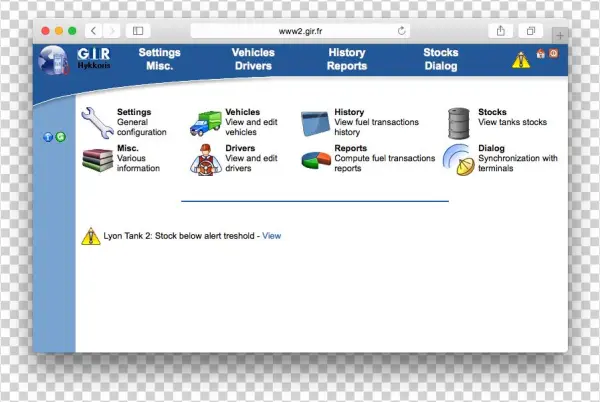Click the Vehicles truck icon

206,124
